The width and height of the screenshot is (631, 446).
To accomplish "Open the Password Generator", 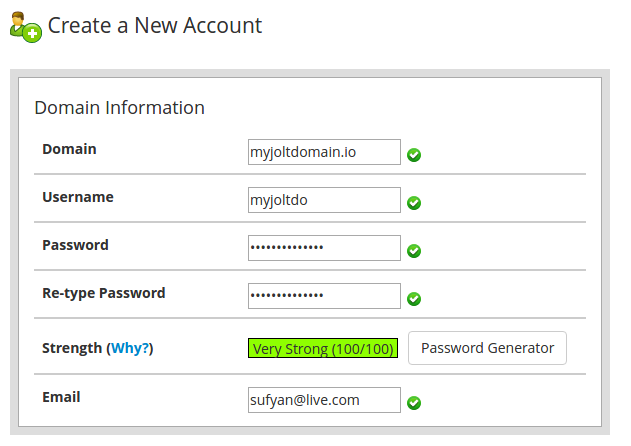I will 487,348.
